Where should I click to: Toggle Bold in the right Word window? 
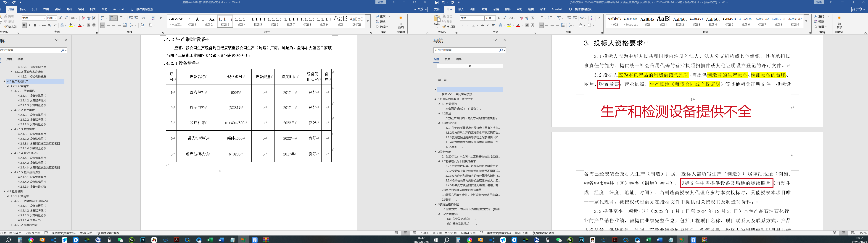tap(462, 25)
